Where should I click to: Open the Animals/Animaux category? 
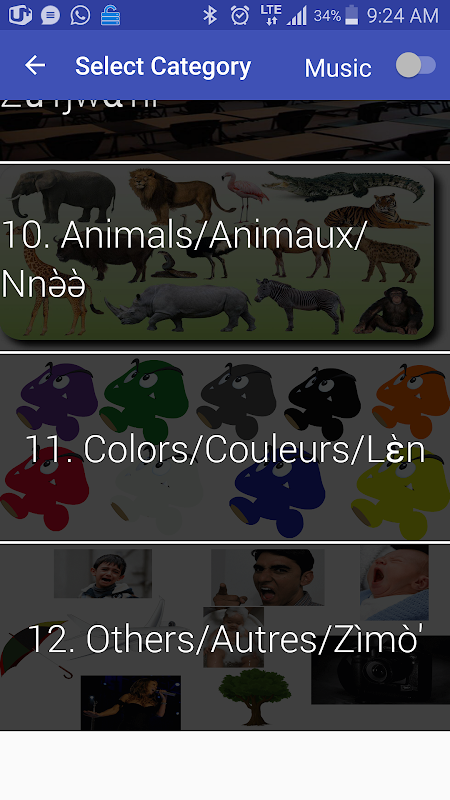tap(217, 253)
